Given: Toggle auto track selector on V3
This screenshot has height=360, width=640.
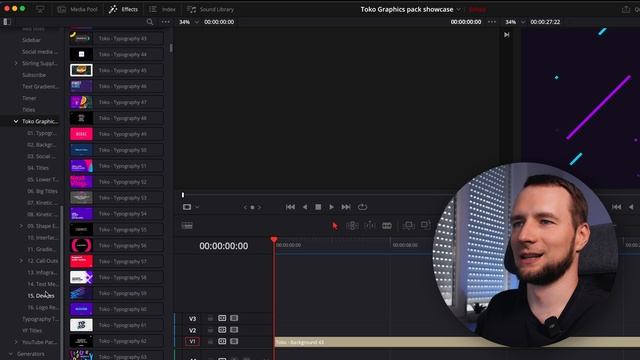Looking at the screenshot, I should point(222,318).
